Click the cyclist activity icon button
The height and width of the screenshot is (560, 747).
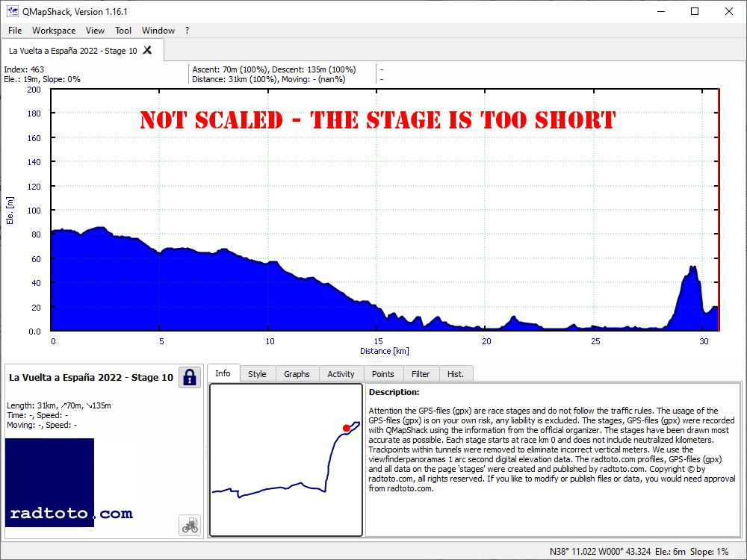click(190, 525)
